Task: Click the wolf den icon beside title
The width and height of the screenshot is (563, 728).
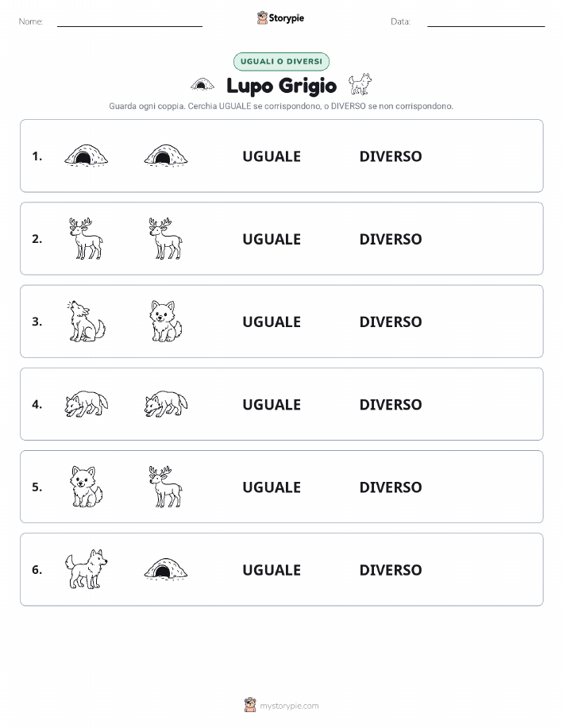Action: click(x=202, y=84)
